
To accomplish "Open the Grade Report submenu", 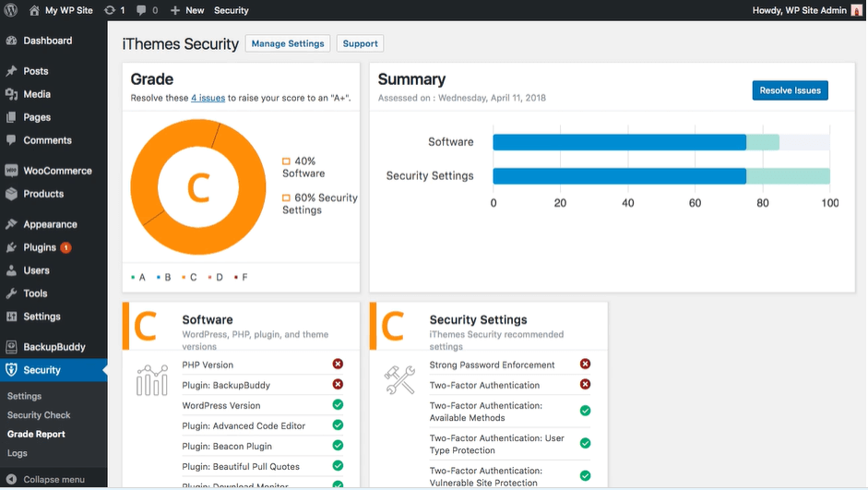I will [36, 434].
